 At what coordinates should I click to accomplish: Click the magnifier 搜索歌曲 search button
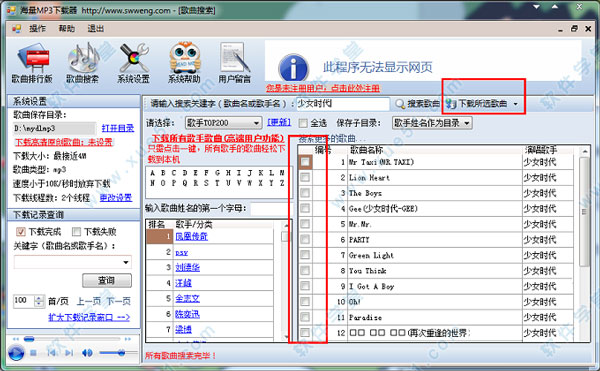(x=417, y=104)
